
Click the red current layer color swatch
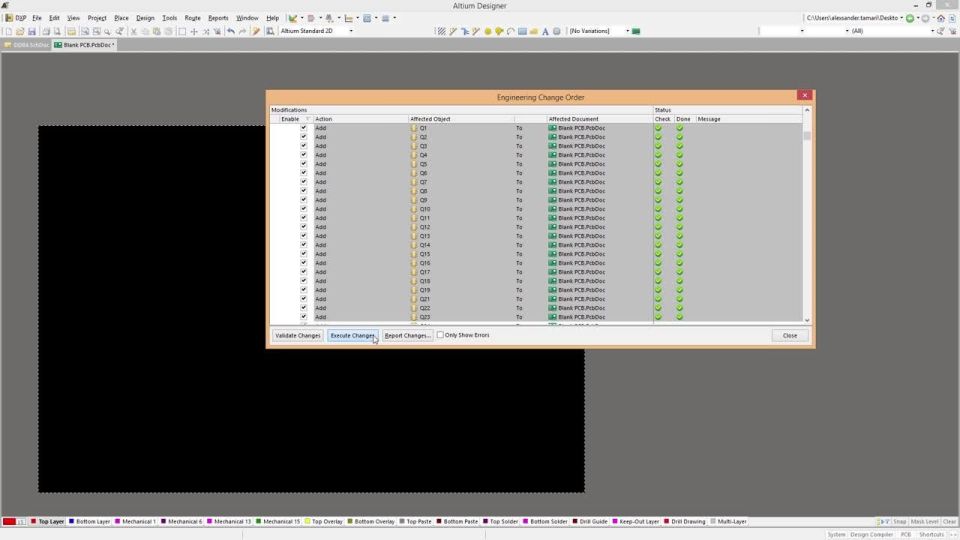(x=9, y=522)
